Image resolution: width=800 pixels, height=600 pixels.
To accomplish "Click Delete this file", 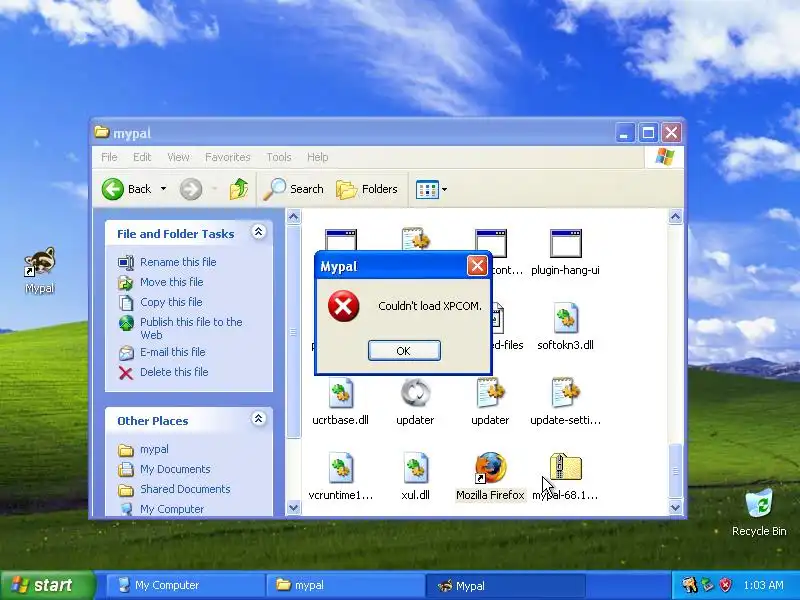I will click(163, 372).
